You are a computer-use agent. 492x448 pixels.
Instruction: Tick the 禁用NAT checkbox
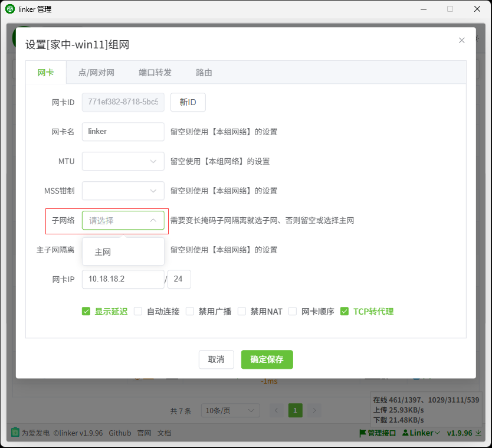coord(242,312)
